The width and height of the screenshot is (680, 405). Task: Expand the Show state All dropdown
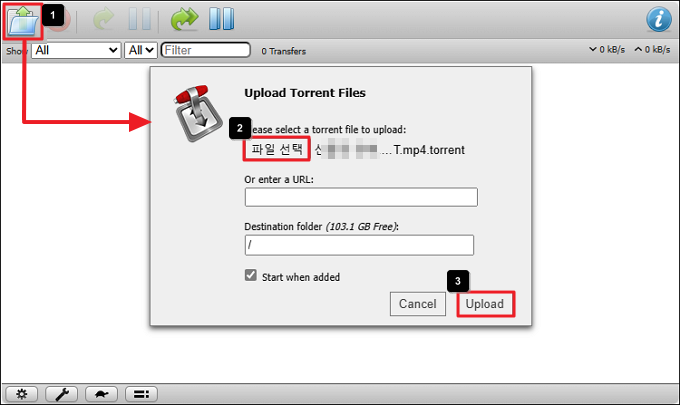tap(76, 50)
